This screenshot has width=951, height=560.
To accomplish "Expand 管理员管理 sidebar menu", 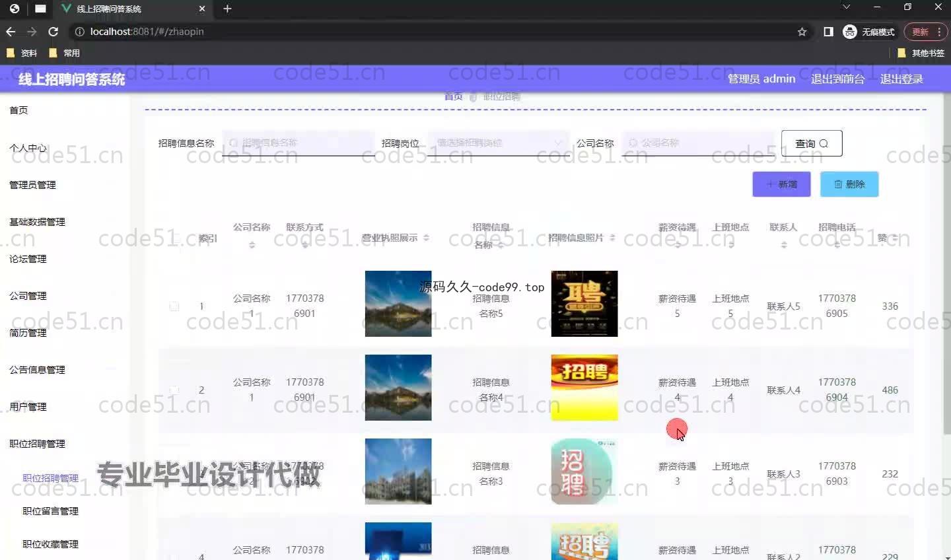I will pos(32,185).
